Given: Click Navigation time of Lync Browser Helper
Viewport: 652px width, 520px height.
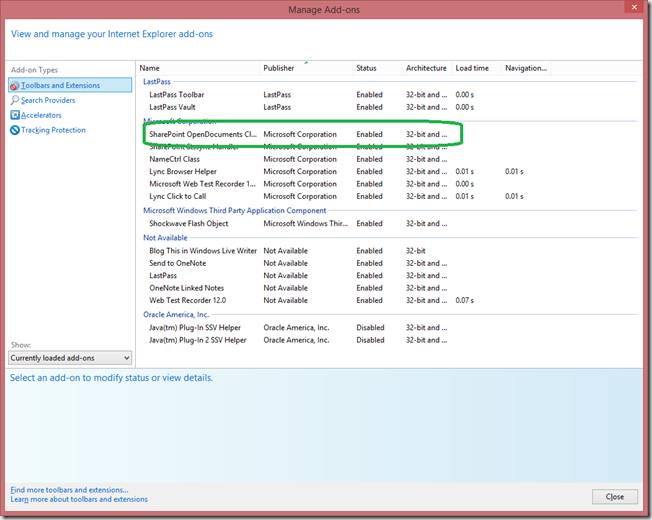Looking at the screenshot, I should pos(514,172).
